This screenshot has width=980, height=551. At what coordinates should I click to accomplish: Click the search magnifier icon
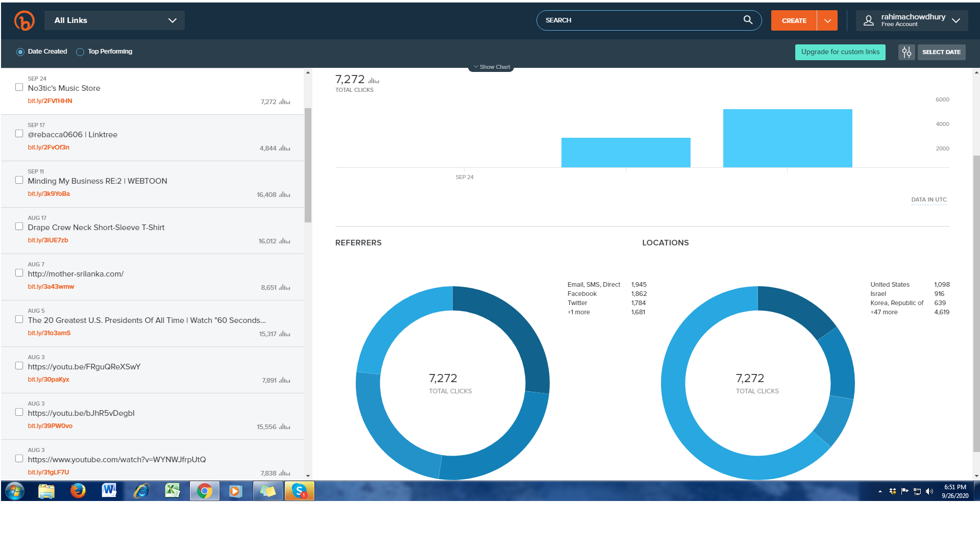coord(748,20)
